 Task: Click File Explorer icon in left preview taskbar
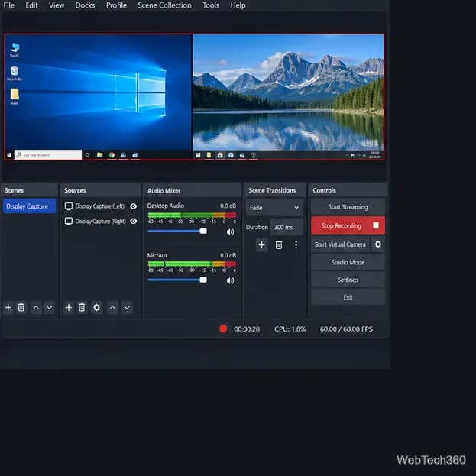tap(99, 155)
